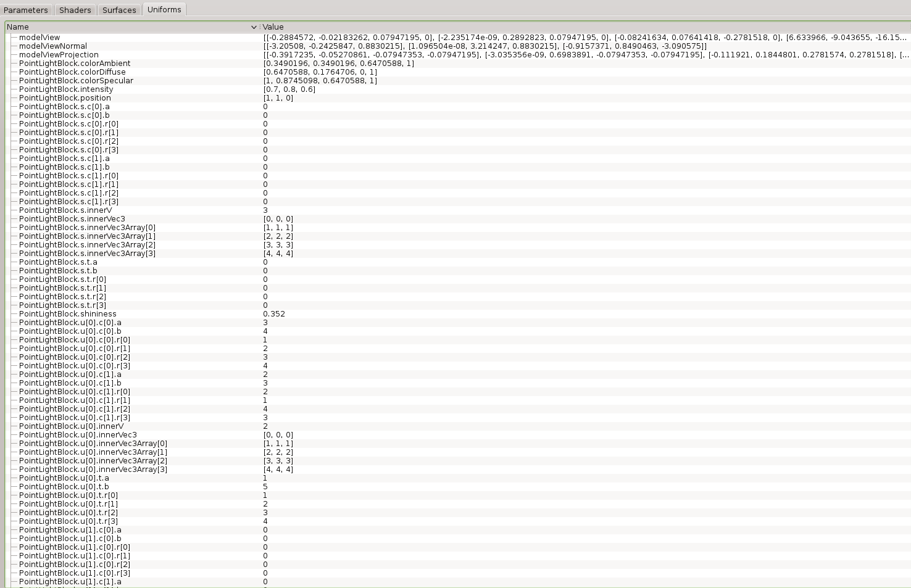
Task: Click PointLightBlock.shininess entry
Action: 457,314
